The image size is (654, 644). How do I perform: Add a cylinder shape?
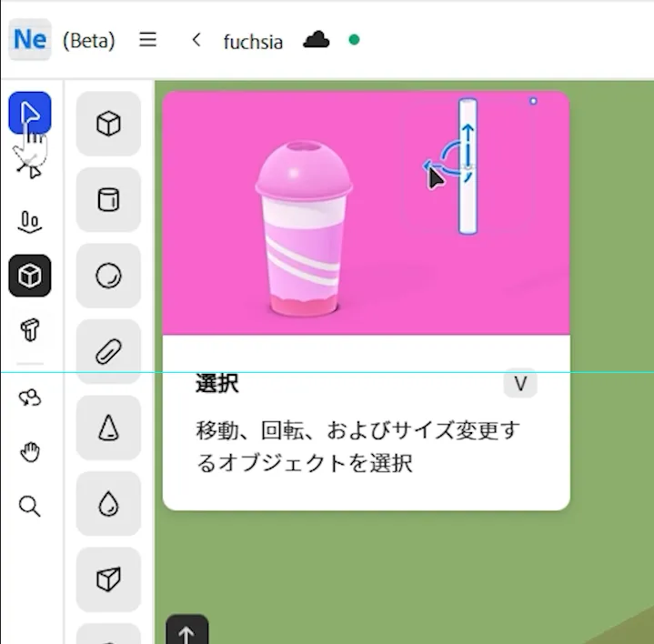(x=108, y=199)
